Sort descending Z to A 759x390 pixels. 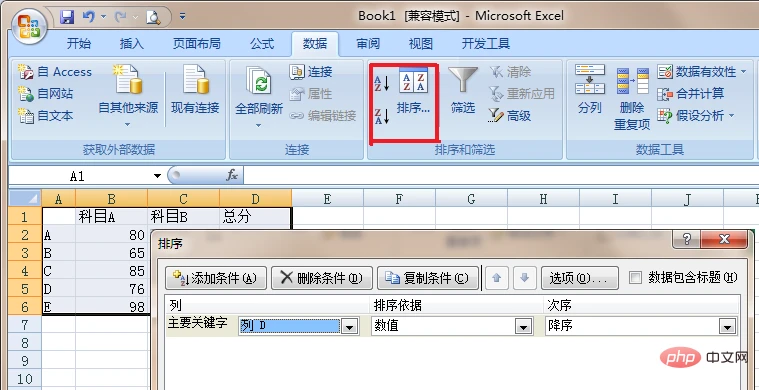[x=382, y=116]
